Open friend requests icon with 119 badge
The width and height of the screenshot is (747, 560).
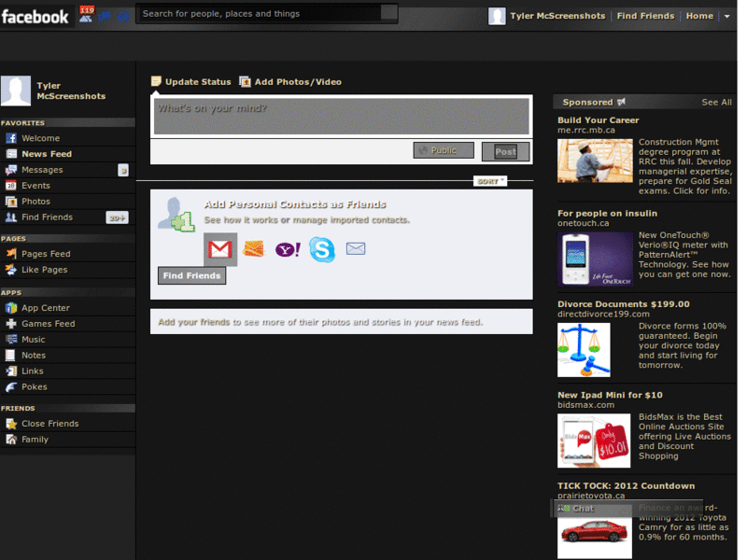pyautogui.click(x=86, y=14)
